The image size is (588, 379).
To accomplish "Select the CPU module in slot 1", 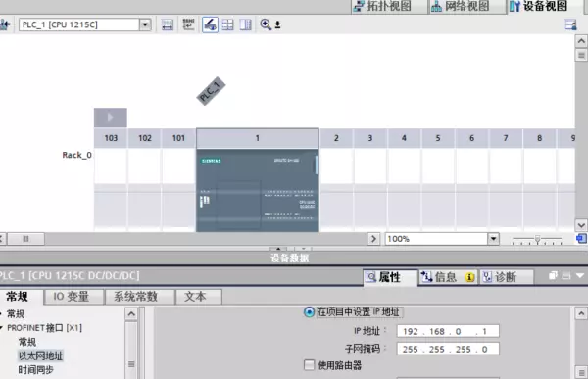I will pos(258,190).
